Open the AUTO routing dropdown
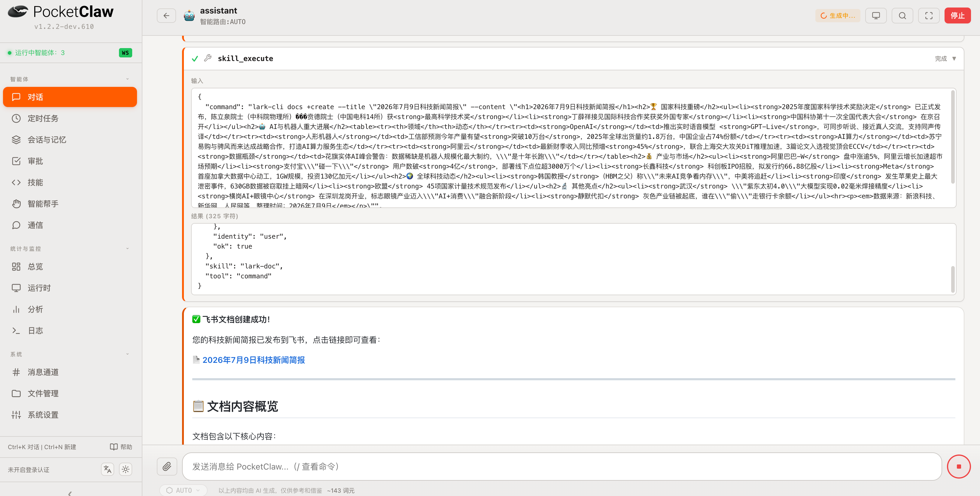Viewport: 980px width, 496px height. 183,490
